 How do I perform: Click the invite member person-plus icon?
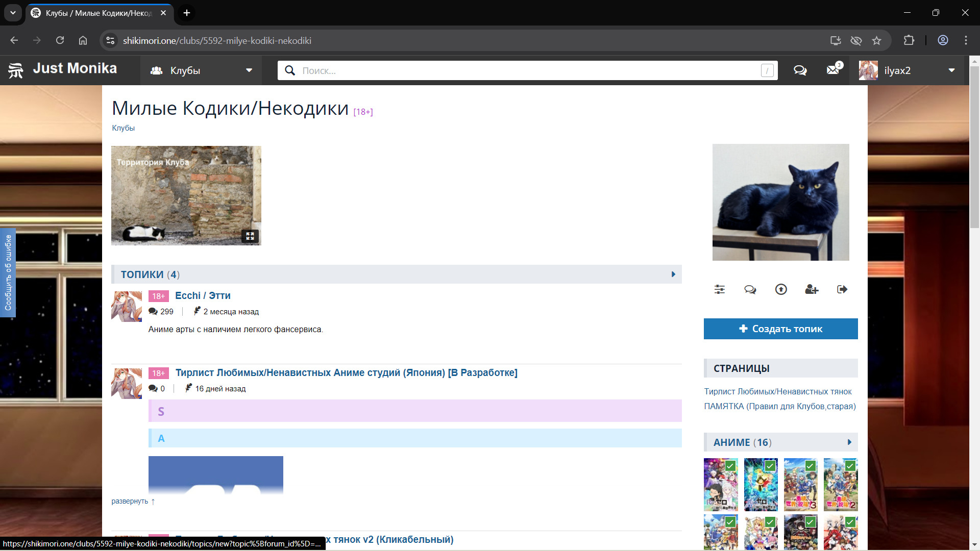tap(812, 289)
